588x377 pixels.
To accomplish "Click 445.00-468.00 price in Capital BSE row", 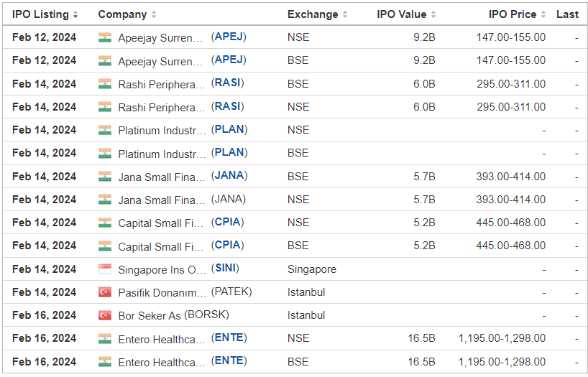I will 511,246.
